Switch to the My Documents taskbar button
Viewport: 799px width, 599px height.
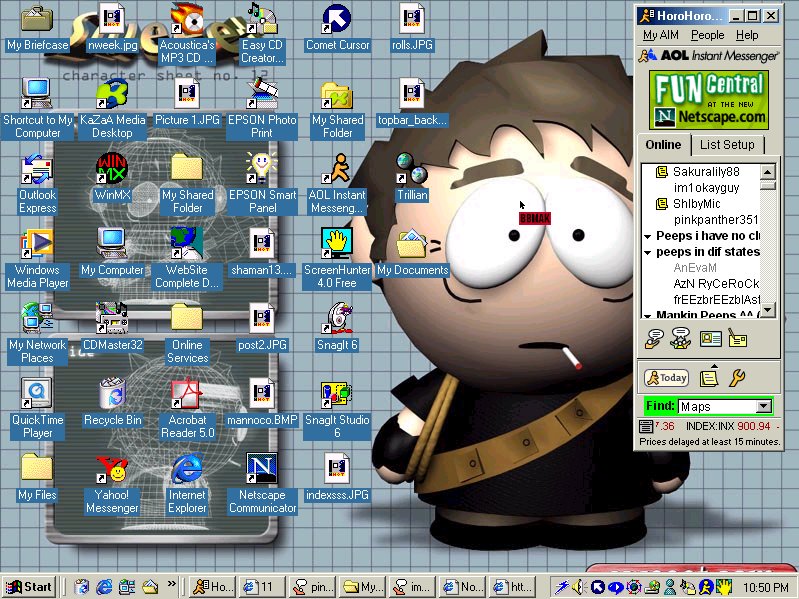pyautogui.click(x=363, y=587)
